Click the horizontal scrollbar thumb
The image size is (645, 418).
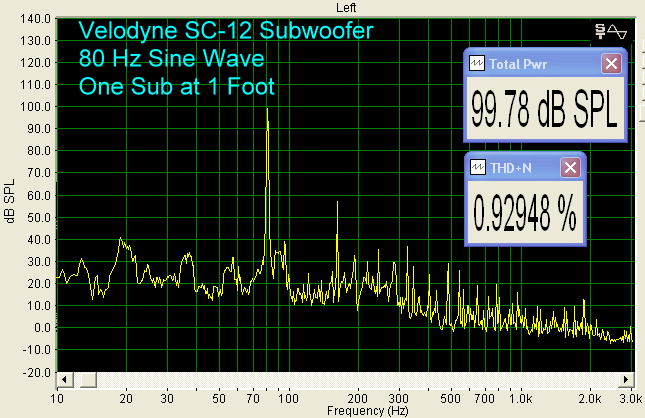point(88,379)
